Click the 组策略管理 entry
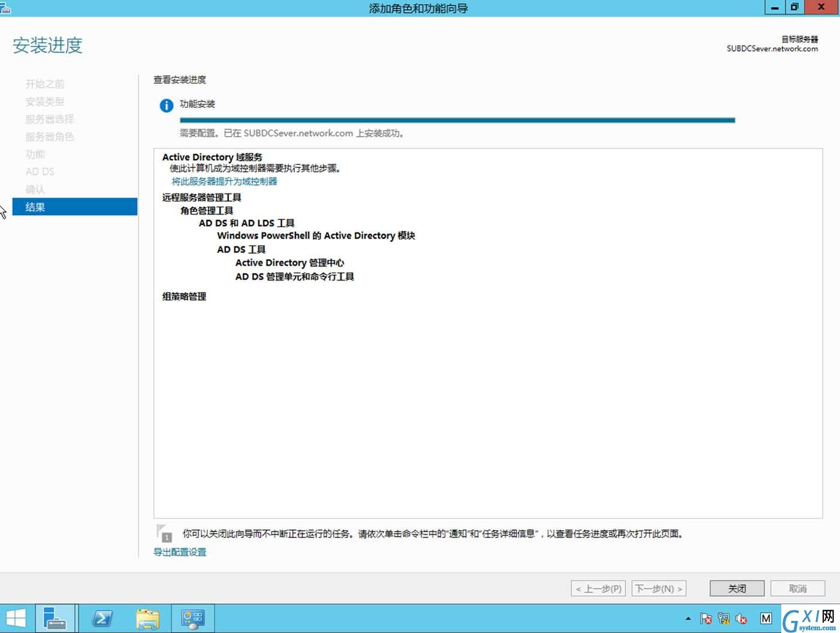 pyautogui.click(x=184, y=296)
